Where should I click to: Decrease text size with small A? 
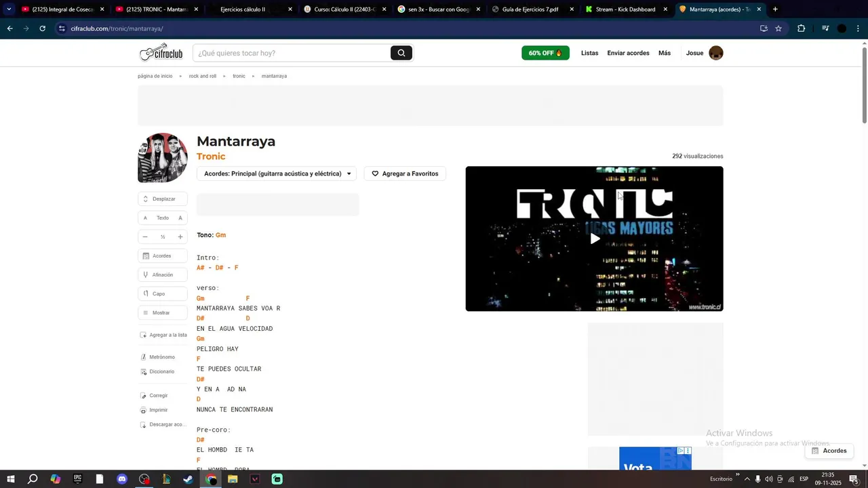(145, 218)
